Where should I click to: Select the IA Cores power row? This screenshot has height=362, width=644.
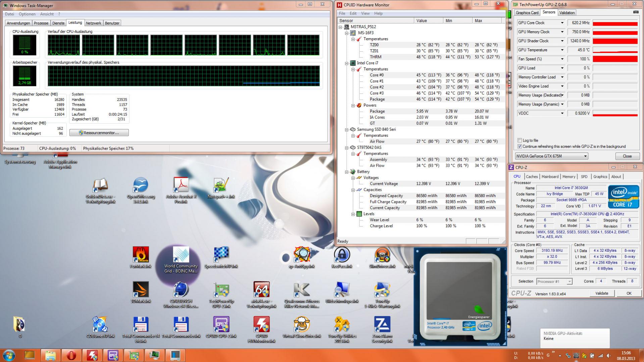[421, 117]
